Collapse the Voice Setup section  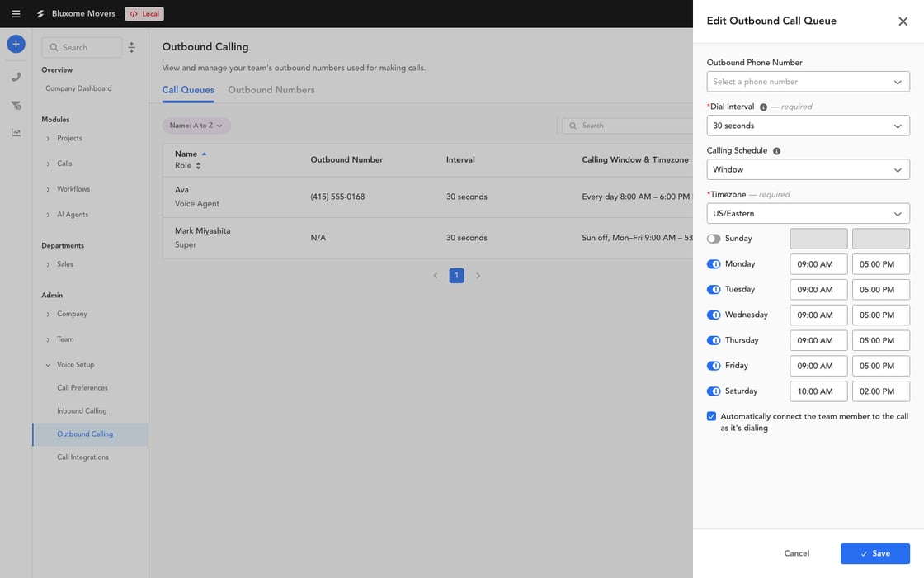pyautogui.click(x=49, y=365)
